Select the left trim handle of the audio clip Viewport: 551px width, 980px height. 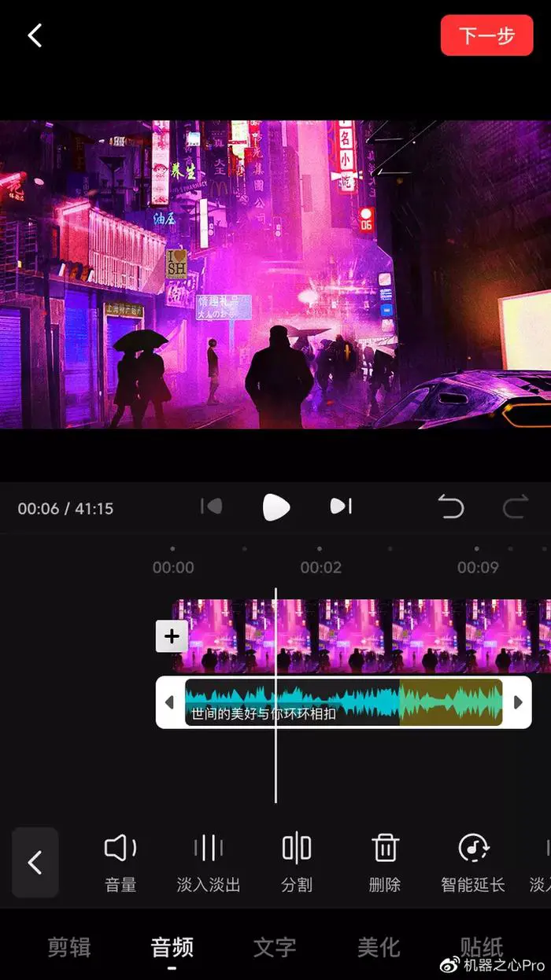pyautogui.click(x=169, y=702)
